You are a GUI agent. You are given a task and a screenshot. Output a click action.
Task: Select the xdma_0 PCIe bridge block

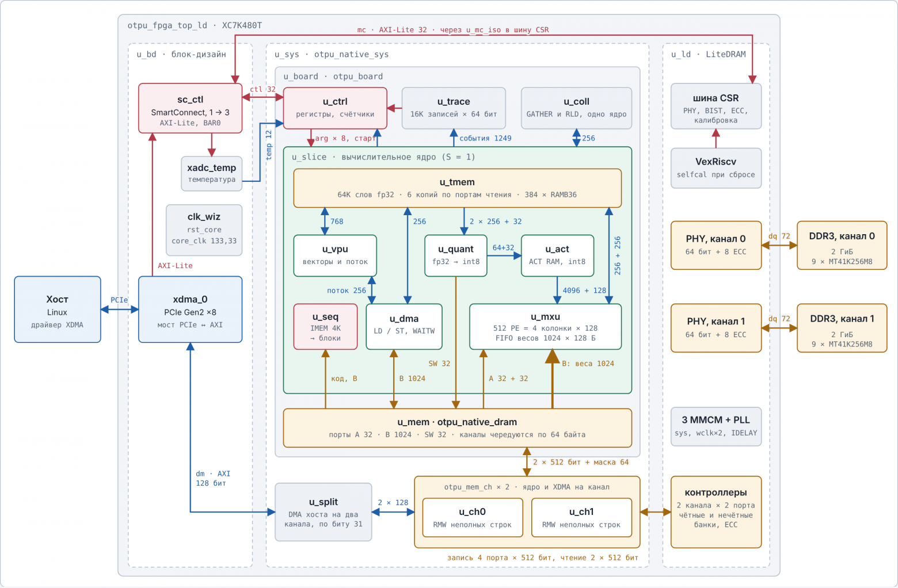tap(190, 310)
